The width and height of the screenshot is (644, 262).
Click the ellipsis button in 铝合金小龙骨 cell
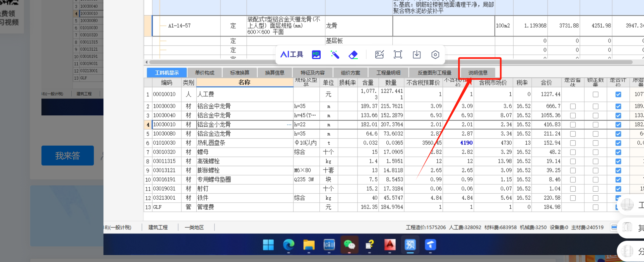(x=289, y=125)
